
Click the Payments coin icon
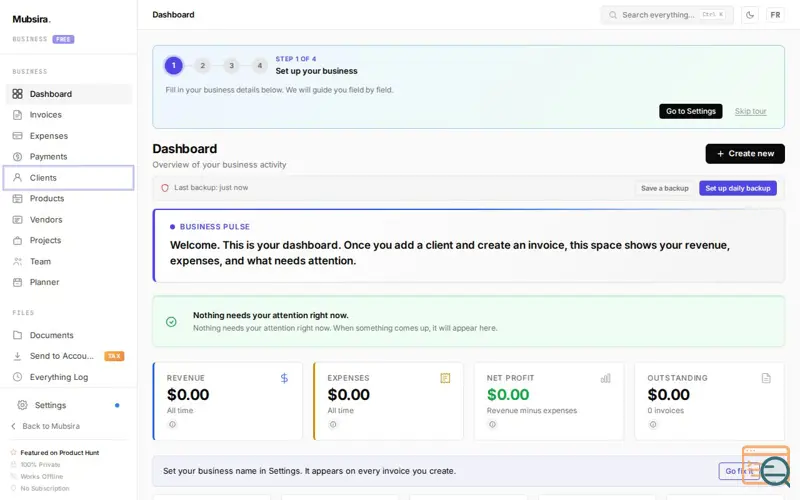point(17,157)
